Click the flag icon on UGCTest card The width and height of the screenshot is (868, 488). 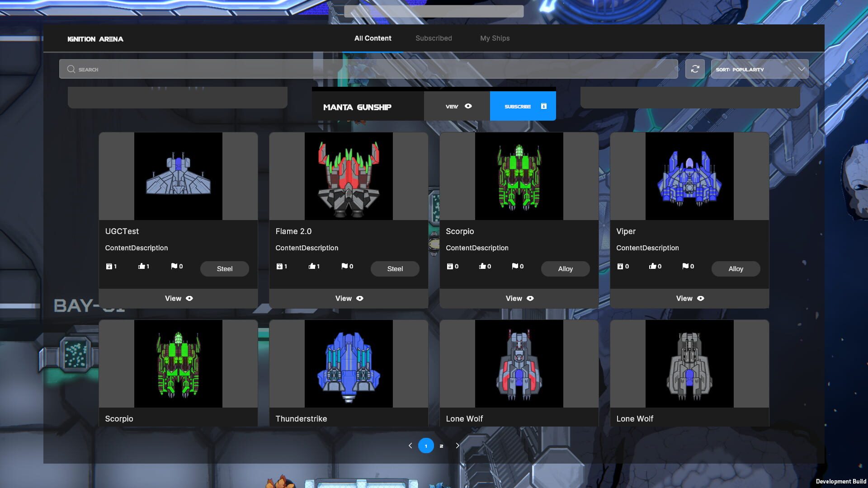pos(174,266)
